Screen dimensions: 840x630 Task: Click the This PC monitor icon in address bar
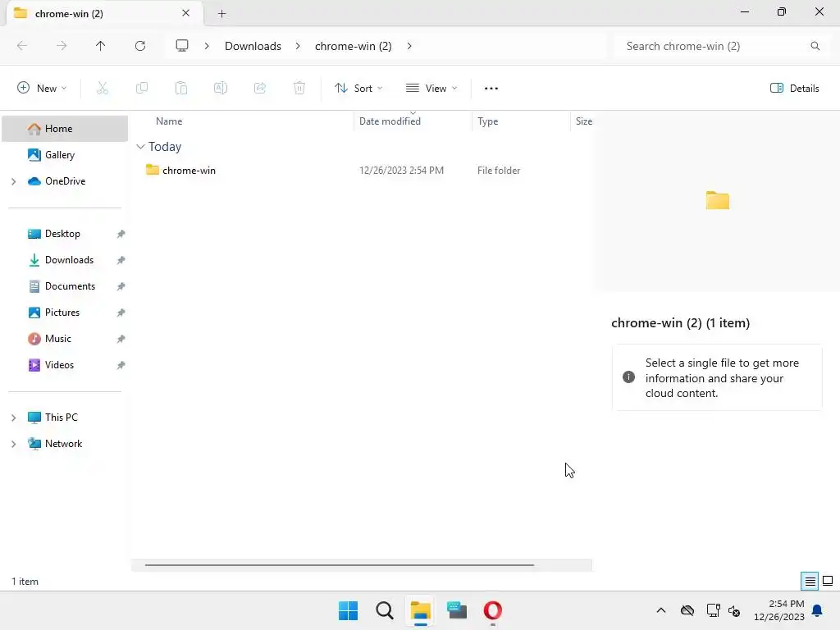(x=182, y=46)
